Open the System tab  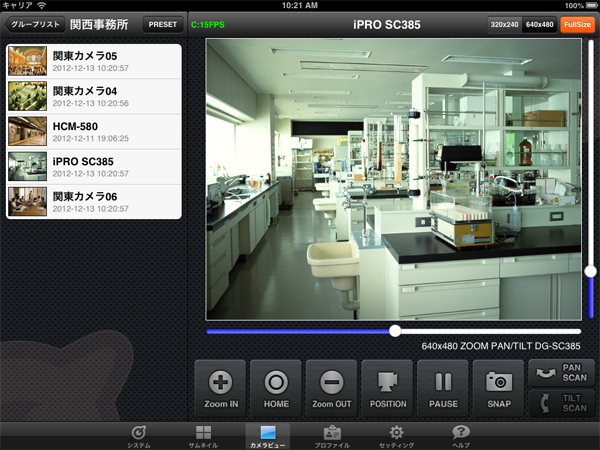[139, 436]
